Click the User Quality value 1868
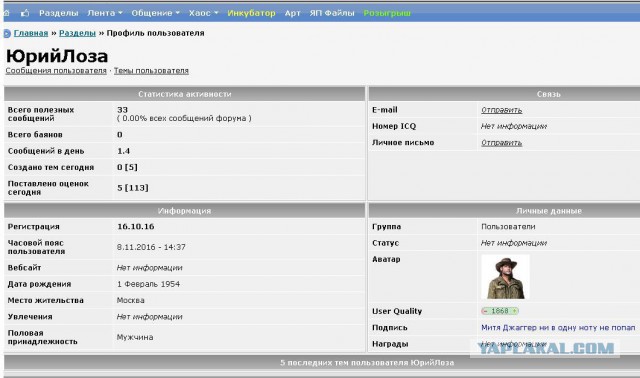 (500, 311)
